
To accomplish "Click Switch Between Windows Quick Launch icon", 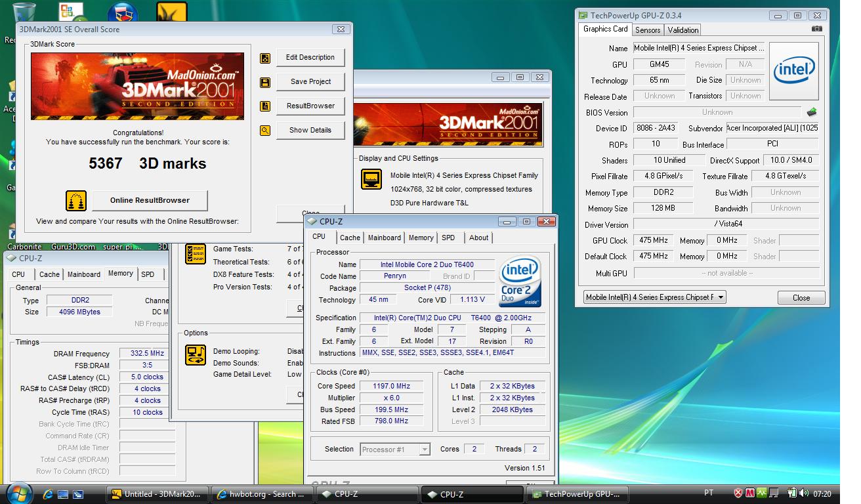I will [77, 494].
